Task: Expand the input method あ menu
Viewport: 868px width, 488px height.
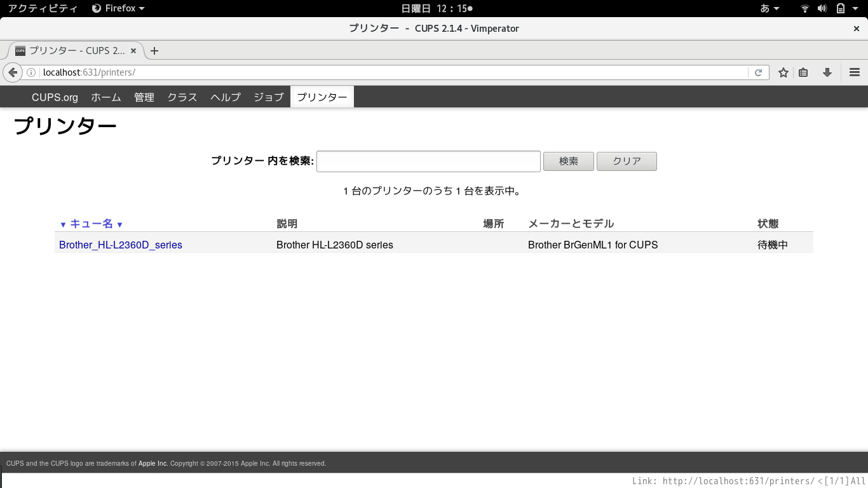Action: point(770,8)
